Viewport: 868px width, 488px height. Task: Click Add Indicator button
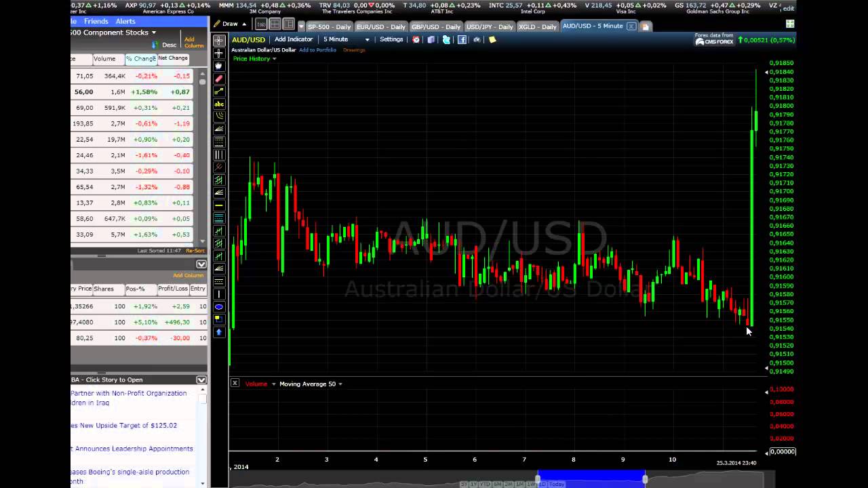294,39
